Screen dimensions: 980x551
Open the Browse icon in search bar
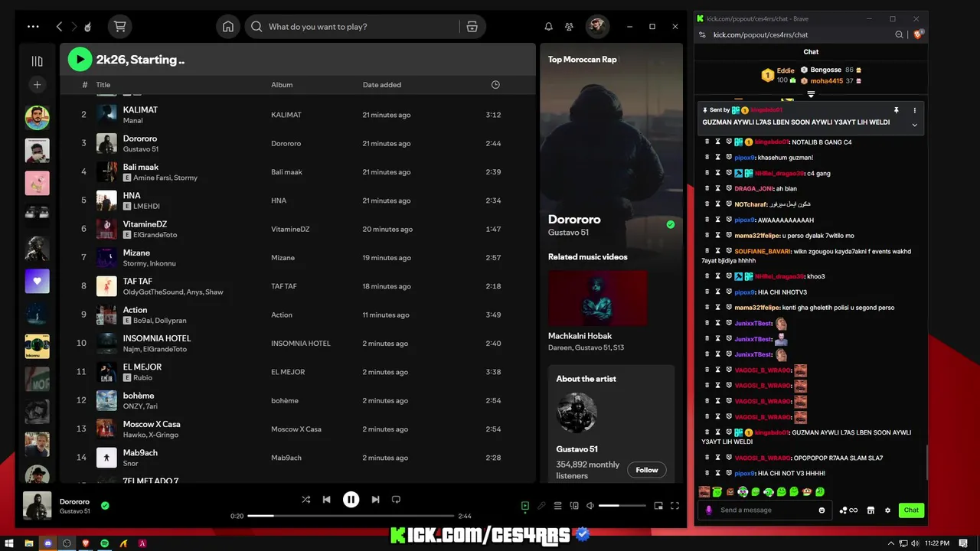[472, 27]
